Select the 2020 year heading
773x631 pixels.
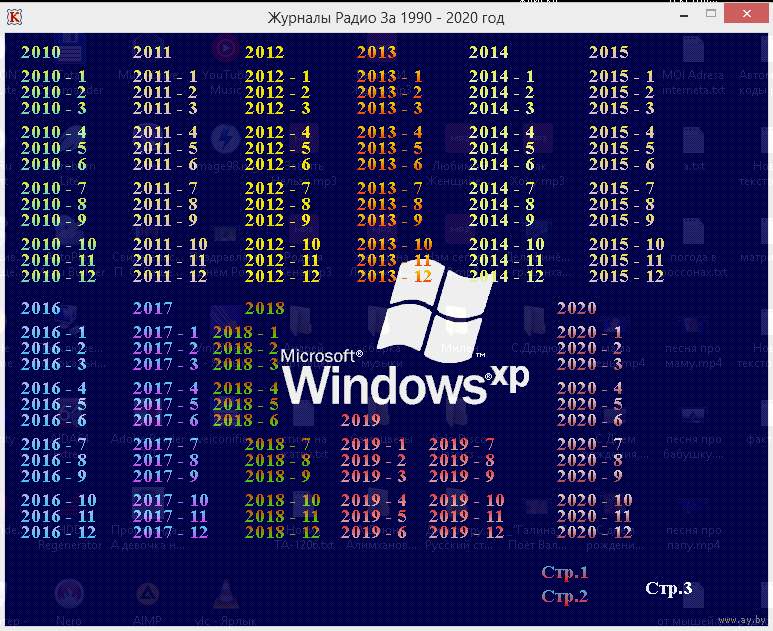576,309
